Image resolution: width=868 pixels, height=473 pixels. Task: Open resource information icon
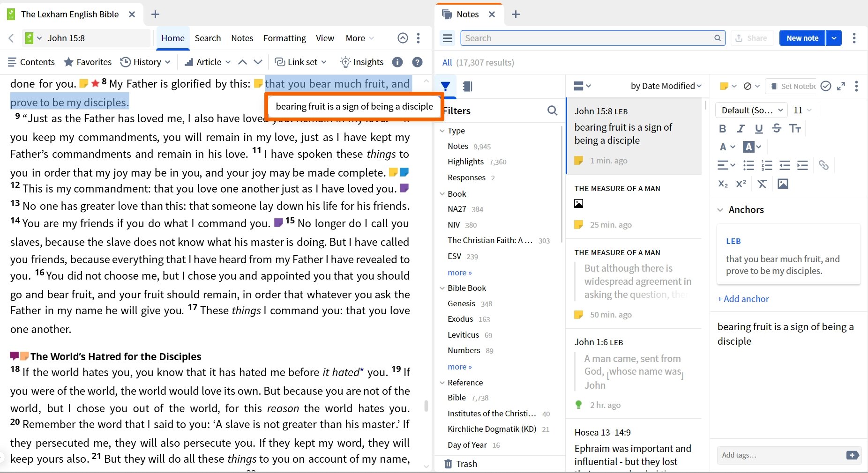pyautogui.click(x=397, y=62)
